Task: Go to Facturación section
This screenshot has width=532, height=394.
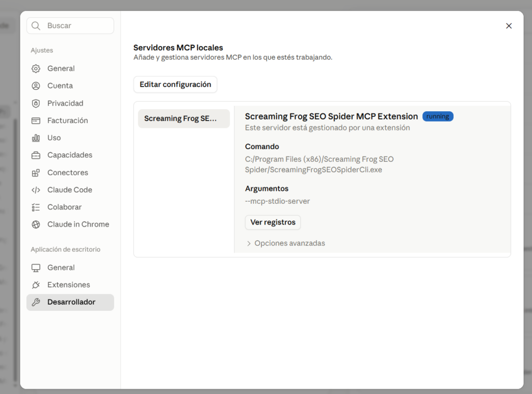Action: pos(70,121)
